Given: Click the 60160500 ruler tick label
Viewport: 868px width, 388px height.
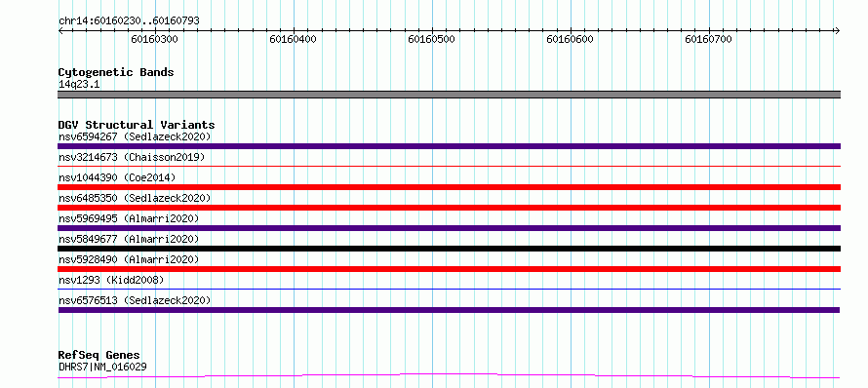Looking at the screenshot, I should (x=431, y=39).
